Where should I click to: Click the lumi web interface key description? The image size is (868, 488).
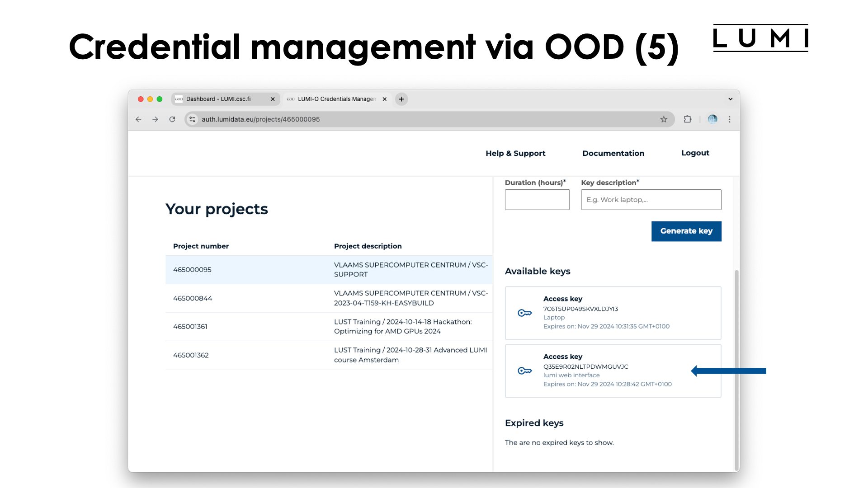click(571, 375)
